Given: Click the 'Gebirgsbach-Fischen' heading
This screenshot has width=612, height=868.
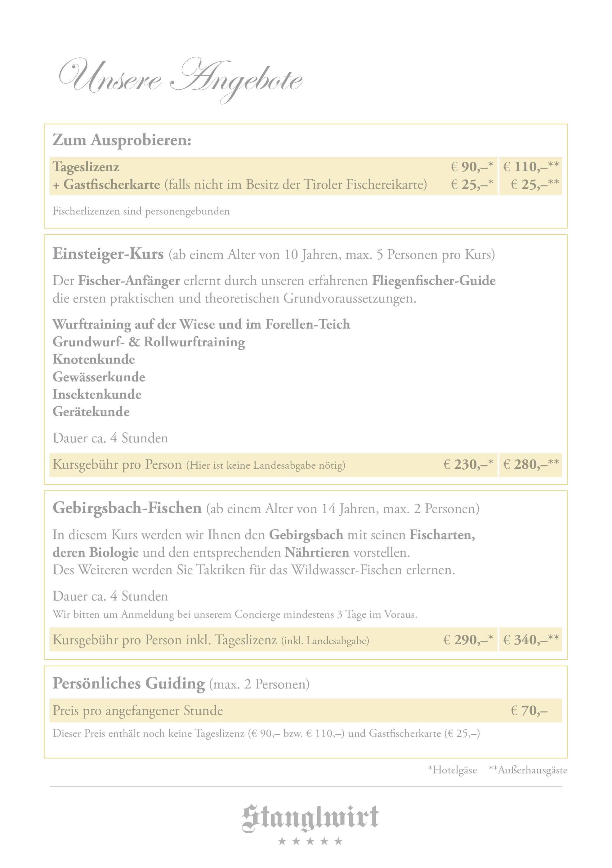Looking at the screenshot, I should 127,508.
